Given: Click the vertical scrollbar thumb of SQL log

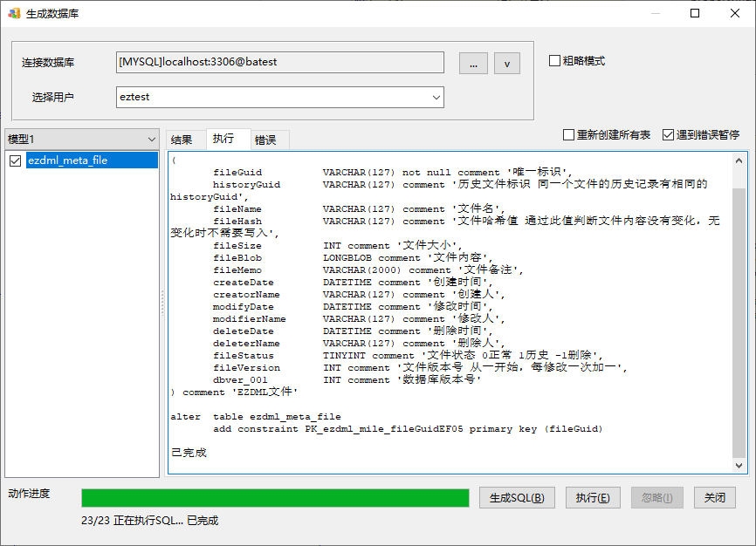Looking at the screenshot, I should click(x=739, y=323).
